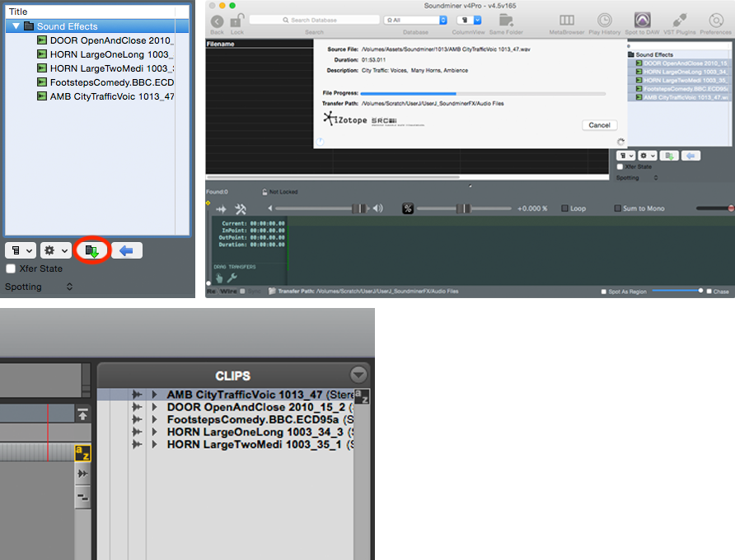Select DOOR OpenAndClose 2010 in the left list
Image resolution: width=735 pixels, height=560 pixels.
pos(105,40)
